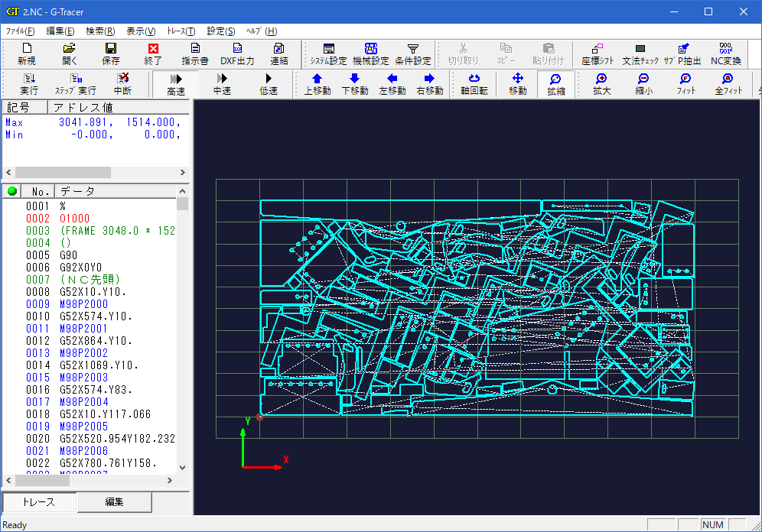
Task: Click the NC変換 conversion icon
Action: pyautogui.click(x=725, y=54)
